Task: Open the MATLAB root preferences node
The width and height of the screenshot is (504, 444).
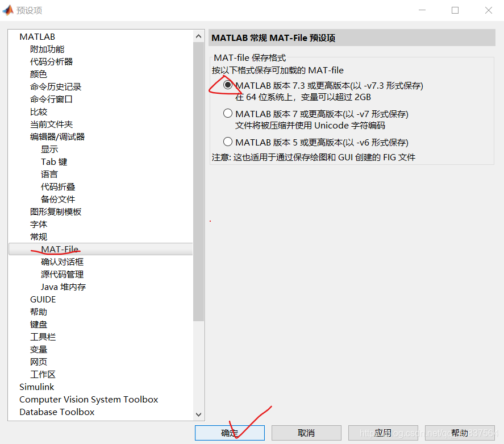Action: pos(38,36)
